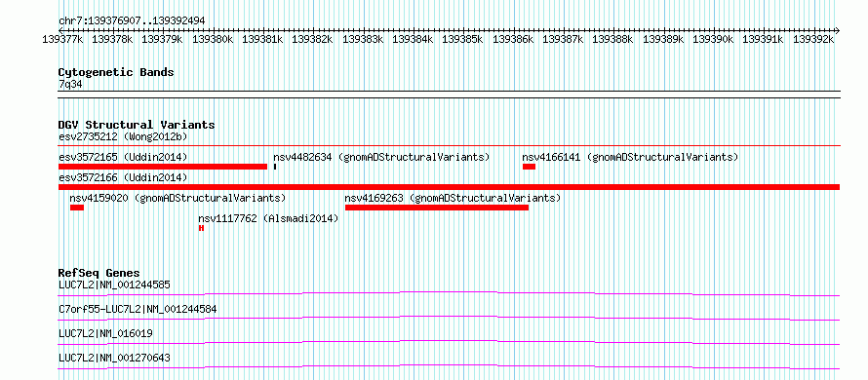Viewport: 868px width, 380px height.
Task: Click the 139380k ruler label
Action: (x=213, y=39)
